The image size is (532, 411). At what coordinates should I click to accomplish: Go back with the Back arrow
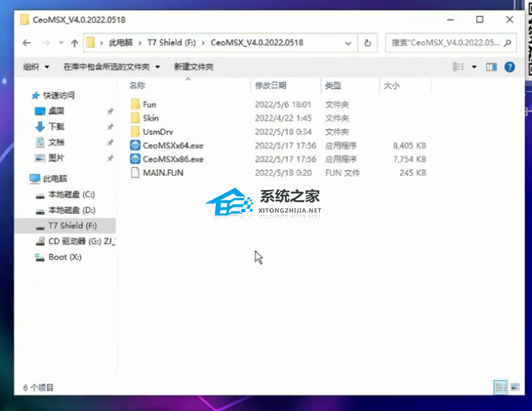coord(26,43)
